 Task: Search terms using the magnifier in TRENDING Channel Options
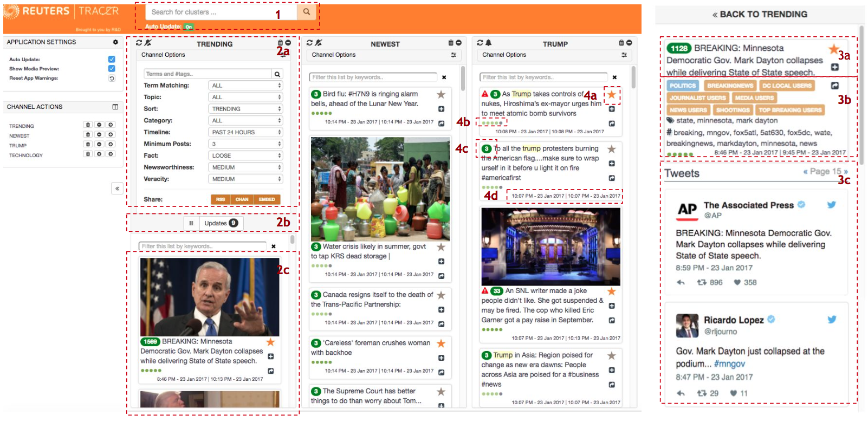pos(277,74)
